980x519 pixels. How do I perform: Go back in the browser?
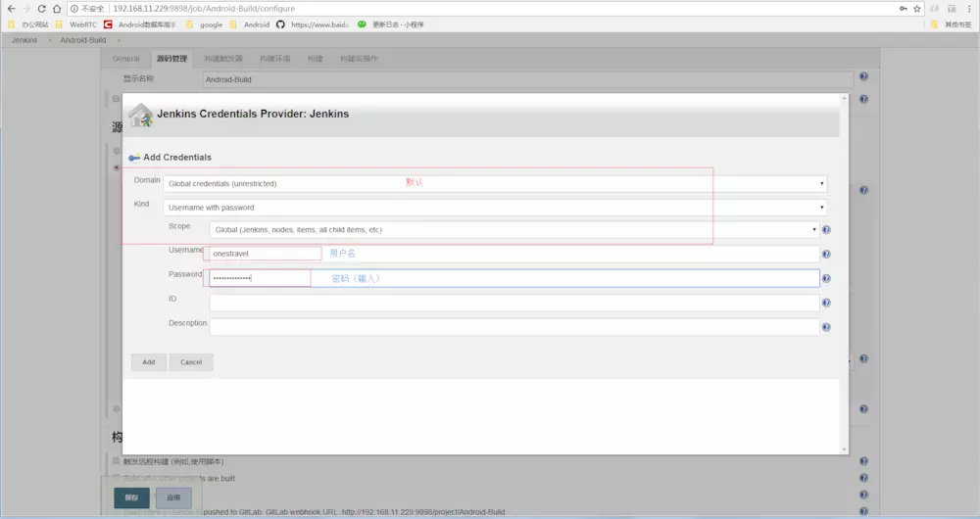click(11, 9)
